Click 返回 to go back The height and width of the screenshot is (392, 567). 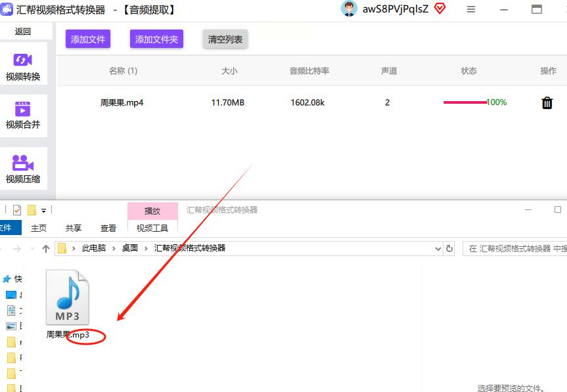tap(23, 32)
